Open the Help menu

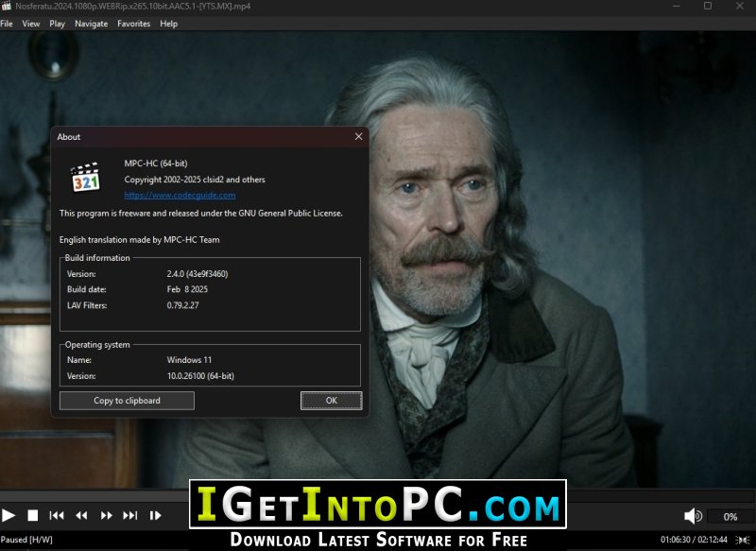[x=169, y=24]
